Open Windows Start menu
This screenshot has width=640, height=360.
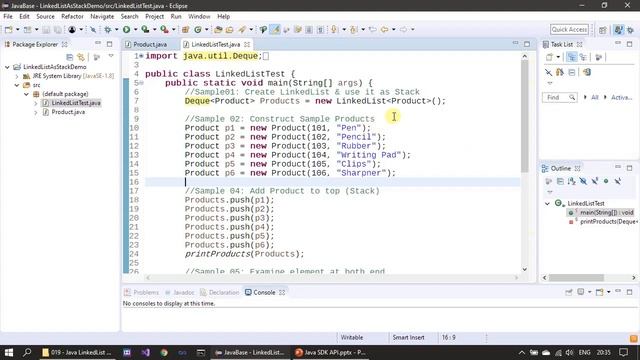9,352
